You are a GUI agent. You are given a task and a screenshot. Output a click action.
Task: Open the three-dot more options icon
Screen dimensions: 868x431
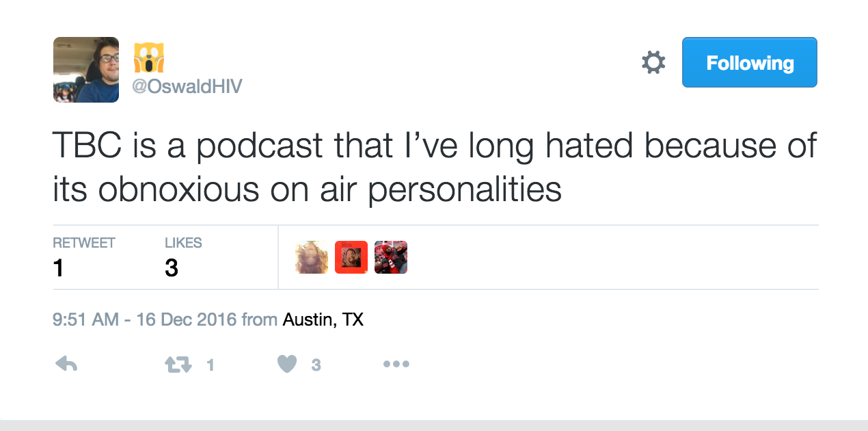click(x=396, y=365)
